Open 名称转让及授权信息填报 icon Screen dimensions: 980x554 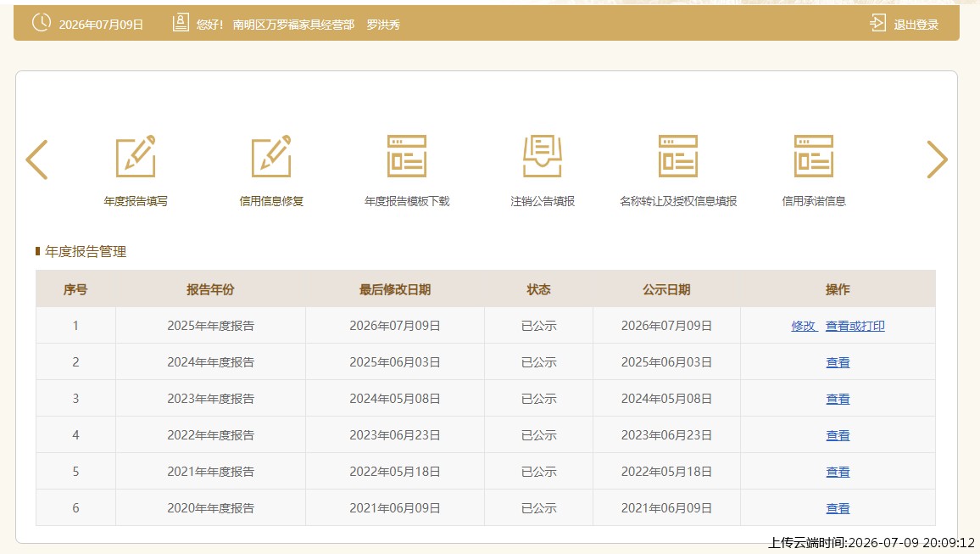678,156
